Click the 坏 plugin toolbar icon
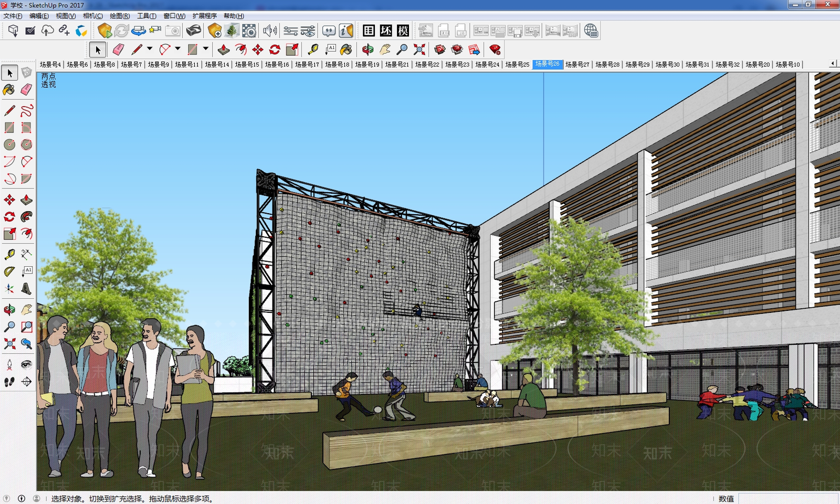This screenshot has width=840, height=504. (386, 31)
